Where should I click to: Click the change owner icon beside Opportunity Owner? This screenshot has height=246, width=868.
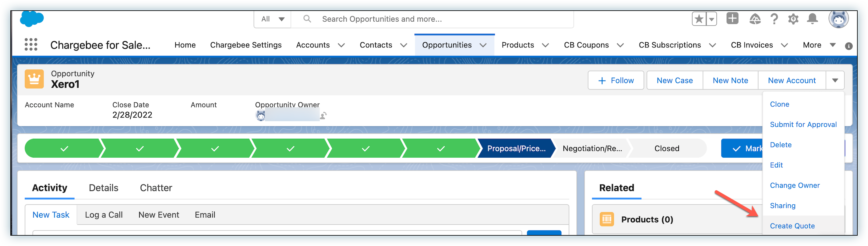323,116
